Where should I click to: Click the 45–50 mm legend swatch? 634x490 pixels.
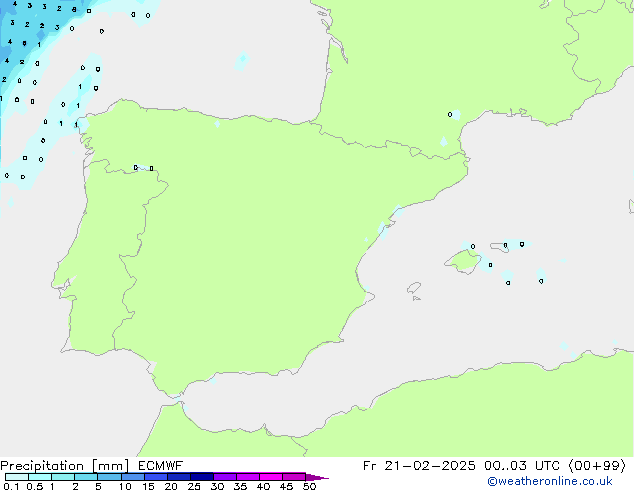pos(294,477)
